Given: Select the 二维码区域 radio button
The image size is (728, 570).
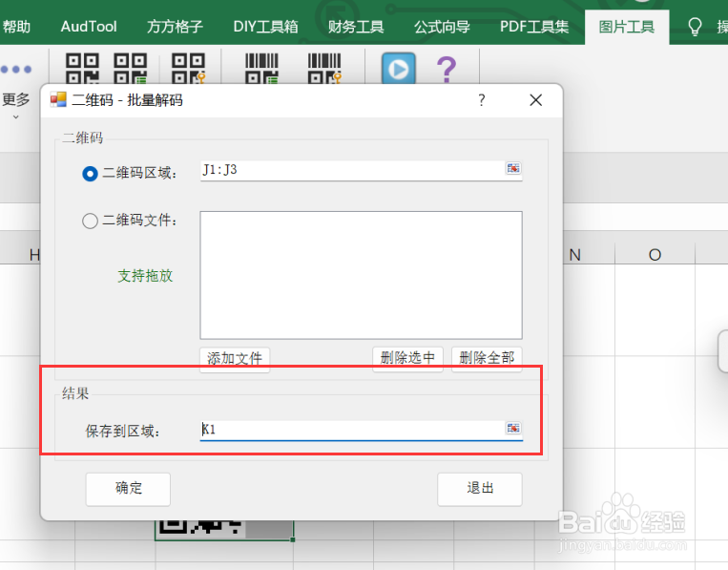Looking at the screenshot, I should tap(90, 174).
